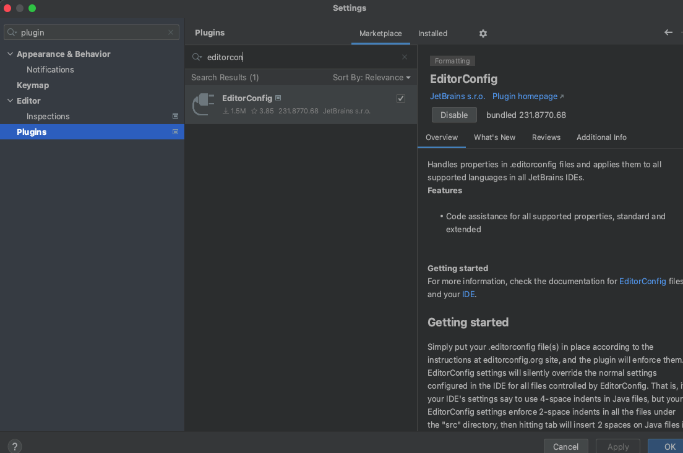Open the What's New tab
Image resolution: width=683 pixels, height=453 pixels.
pos(494,137)
